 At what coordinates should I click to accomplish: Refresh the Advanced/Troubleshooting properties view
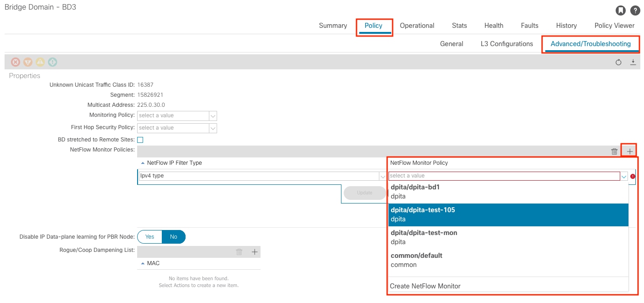(x=618, y=62)
